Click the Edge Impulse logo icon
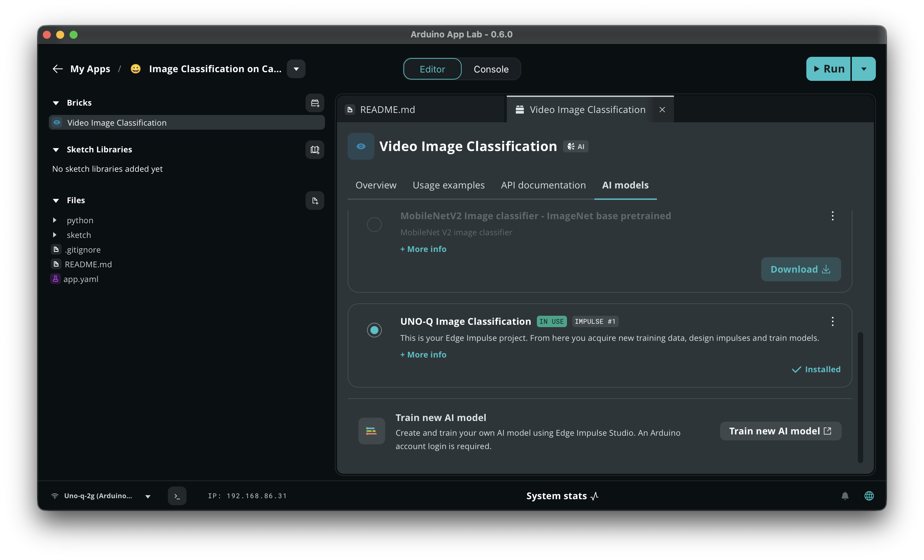924x560 pixels. click(371, 431)
